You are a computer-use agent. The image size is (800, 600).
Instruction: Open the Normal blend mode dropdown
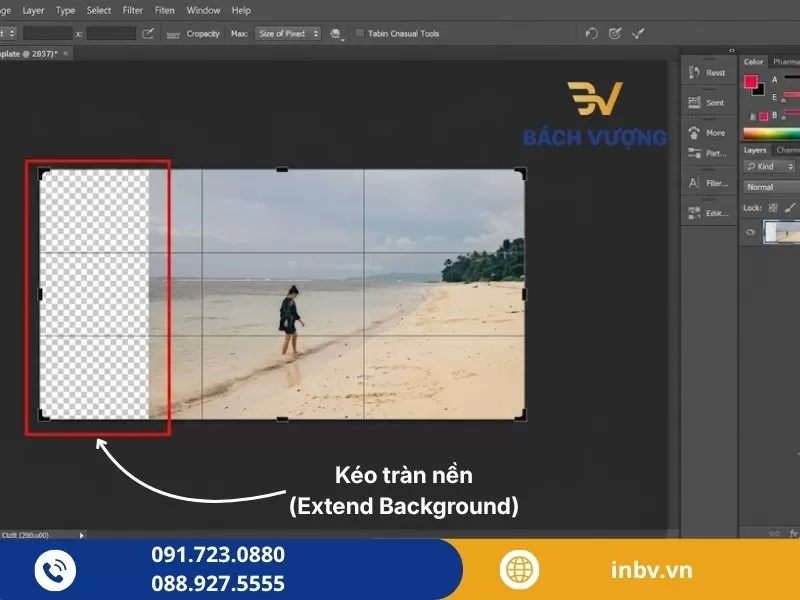point(771,187)
